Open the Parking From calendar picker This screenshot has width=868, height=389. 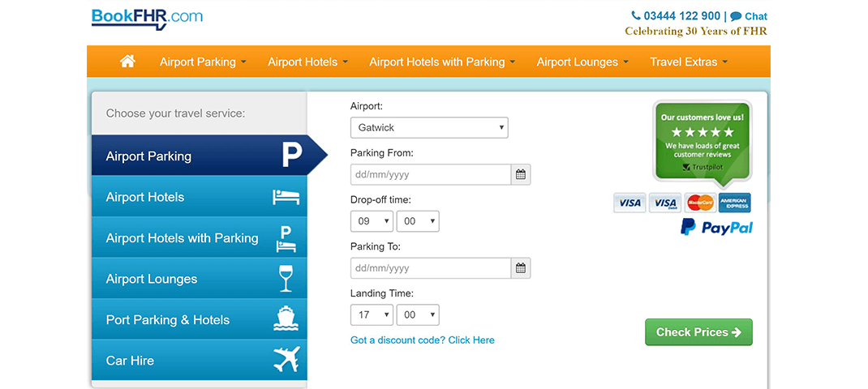(x=521, y=174)
